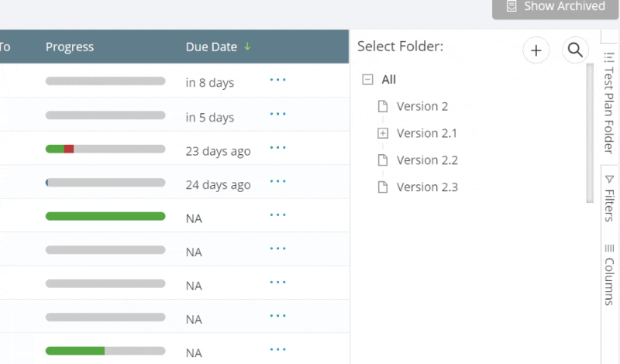620x364 pixels.
Task: Open the Filters side tab
Action: [609, 198]
